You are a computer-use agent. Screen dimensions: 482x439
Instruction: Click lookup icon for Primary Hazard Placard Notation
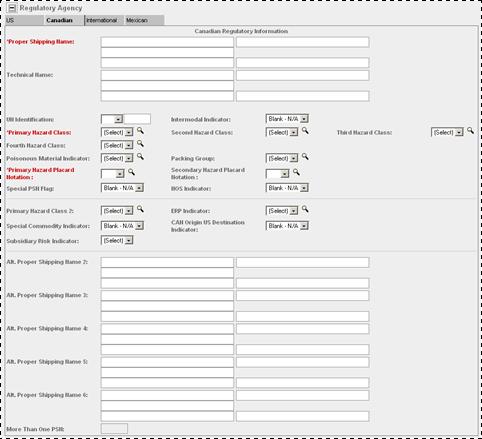coord(132,172)
